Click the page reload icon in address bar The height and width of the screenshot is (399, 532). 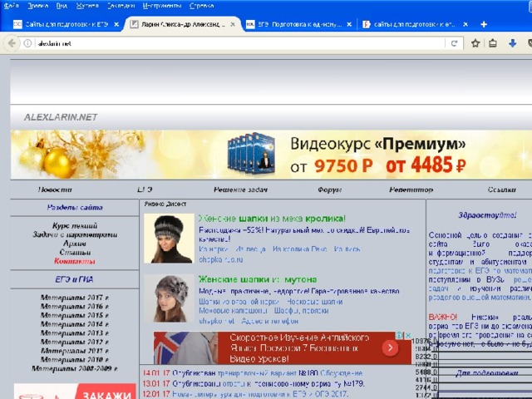(x=454, y=43)
